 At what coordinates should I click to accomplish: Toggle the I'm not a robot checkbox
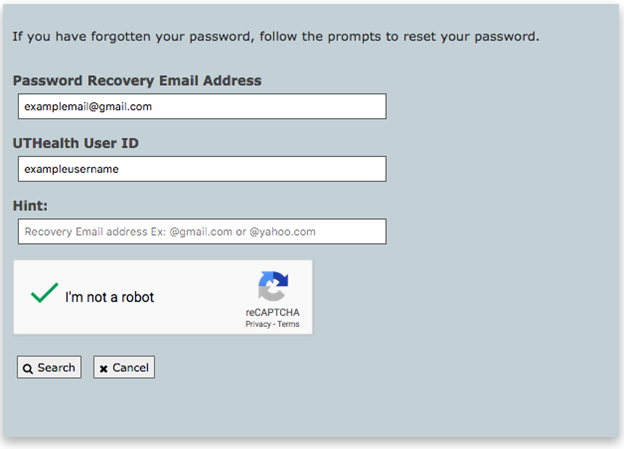coord(44,295)
